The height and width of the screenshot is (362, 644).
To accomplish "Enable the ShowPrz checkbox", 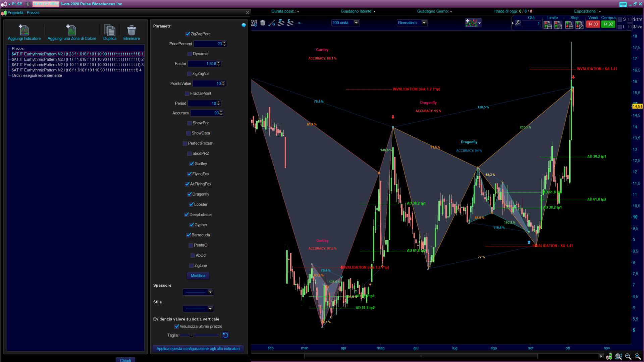I will pos(190,123).
